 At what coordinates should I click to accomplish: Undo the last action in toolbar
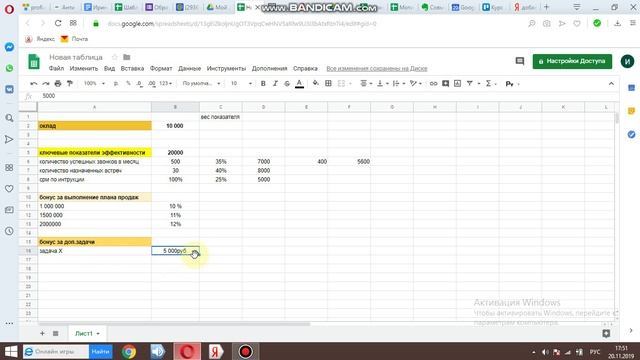point(34,84)
